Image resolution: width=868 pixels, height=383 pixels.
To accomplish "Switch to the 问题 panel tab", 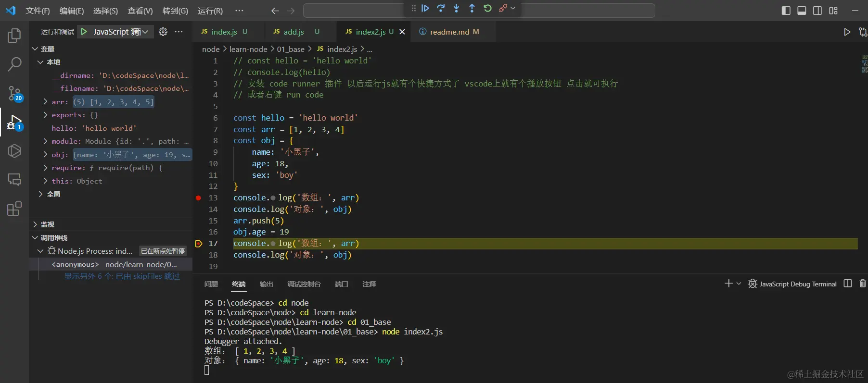I will 211,284.
